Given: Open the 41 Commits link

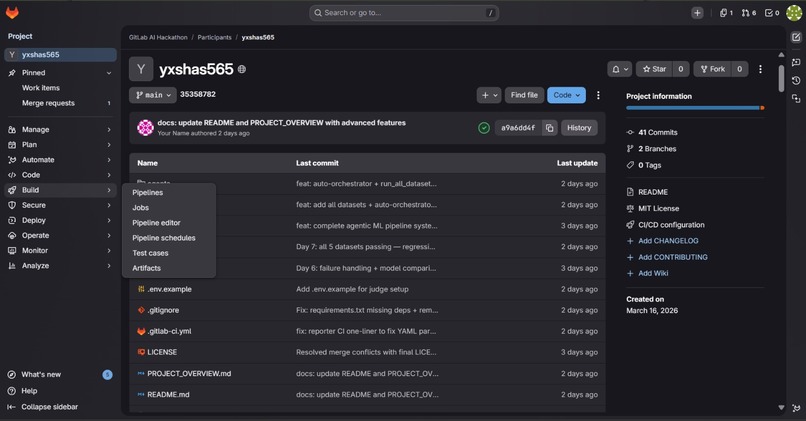Looking at the screenshot, I should [x=657, y=133].
